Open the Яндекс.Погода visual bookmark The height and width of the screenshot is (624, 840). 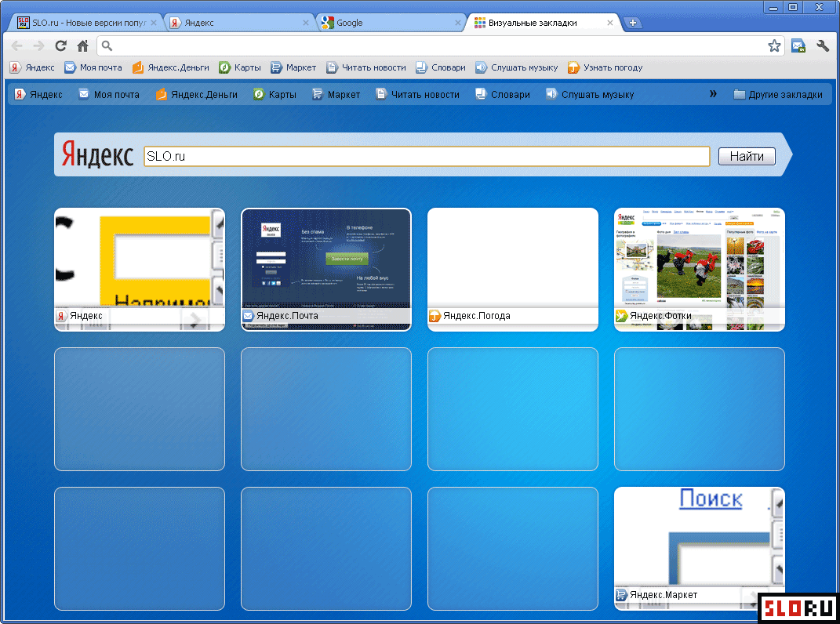coord(513,270)
